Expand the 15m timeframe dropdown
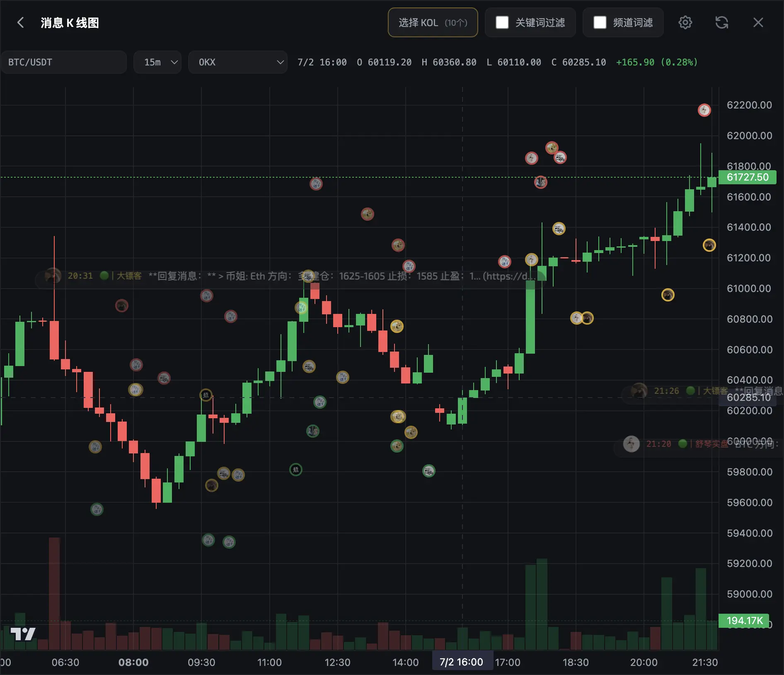784x675 pixels. [157, 62]
